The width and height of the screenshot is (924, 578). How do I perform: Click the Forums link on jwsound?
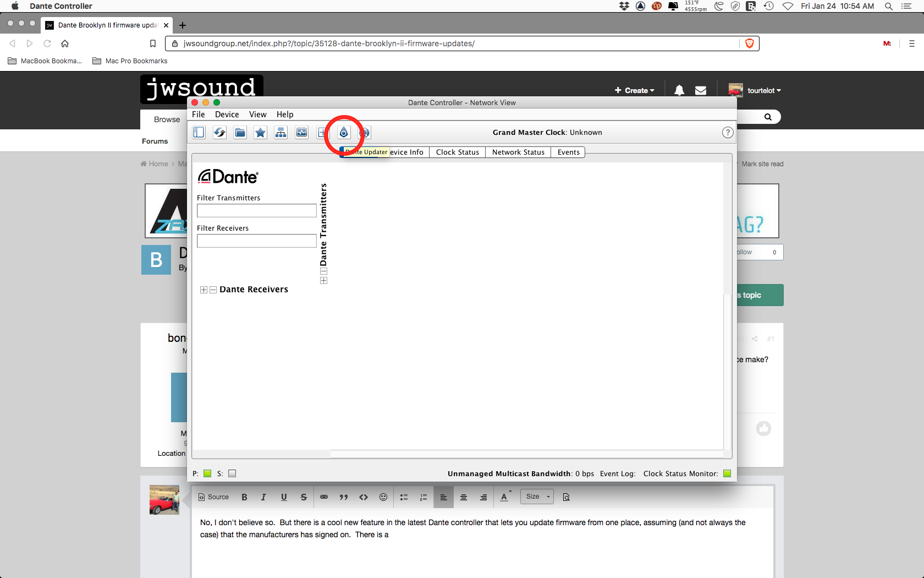pyautogui.click(x=155, y=141)
